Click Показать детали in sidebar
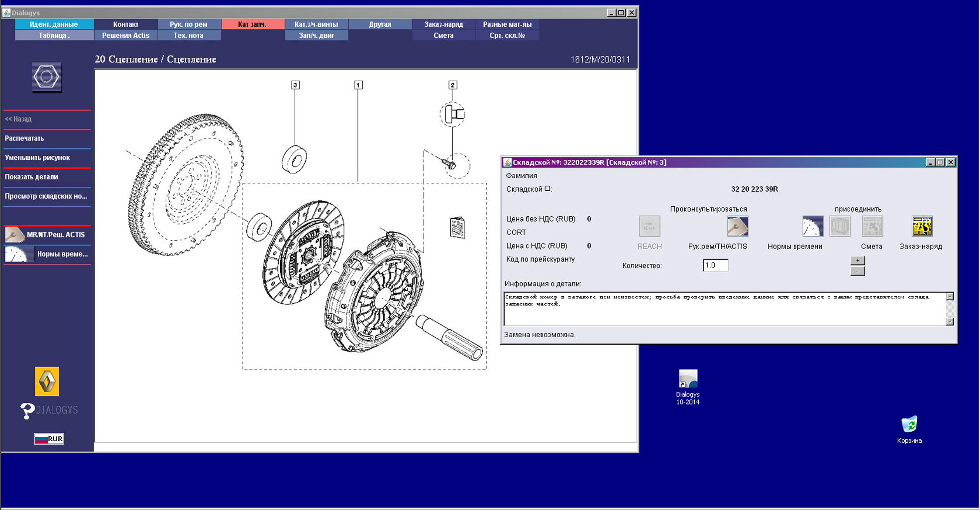This screenshot has height=510, width=980. (x=31, y=177)
